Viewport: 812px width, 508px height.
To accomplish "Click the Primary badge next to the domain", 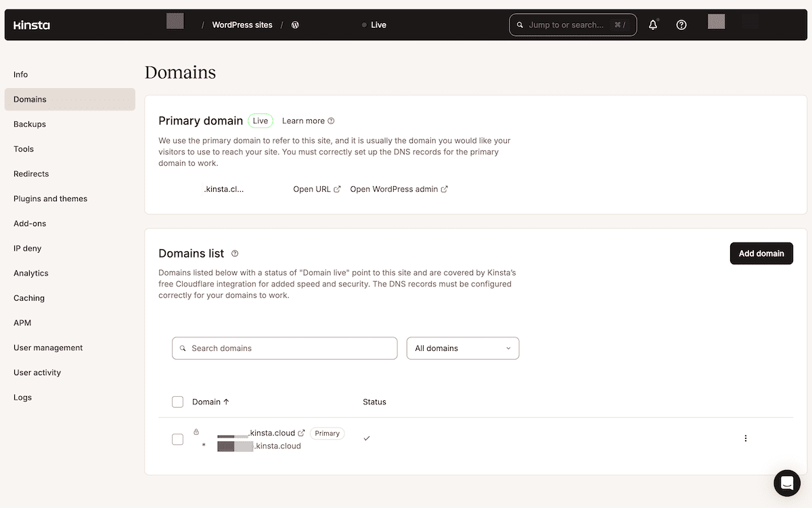I will click(x=327, y=433).
